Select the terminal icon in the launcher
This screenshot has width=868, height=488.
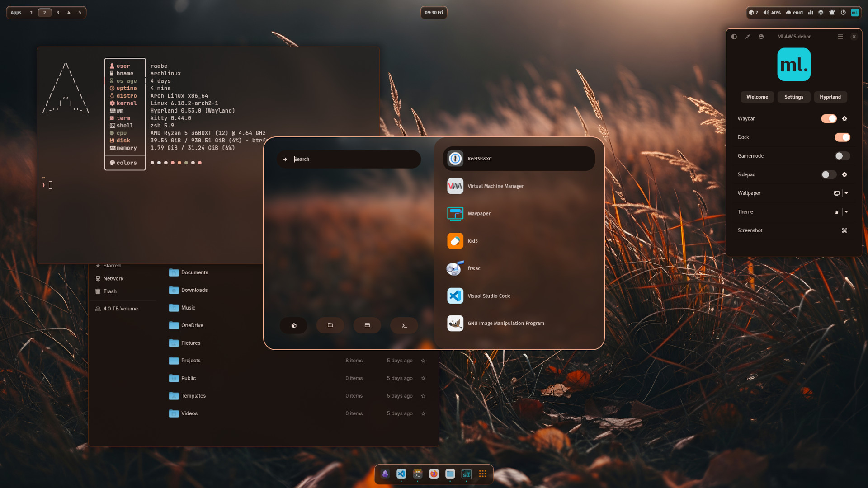click(404, 325)
